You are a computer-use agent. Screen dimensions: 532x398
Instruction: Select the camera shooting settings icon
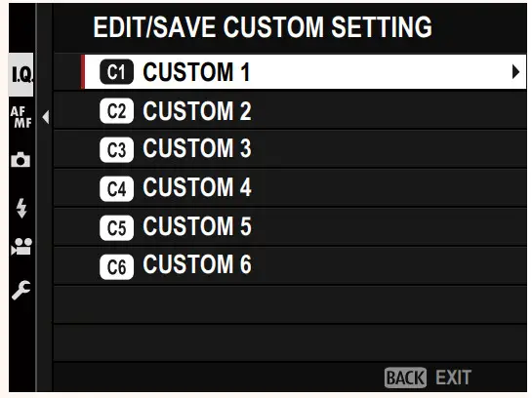[x=20, y=159]
